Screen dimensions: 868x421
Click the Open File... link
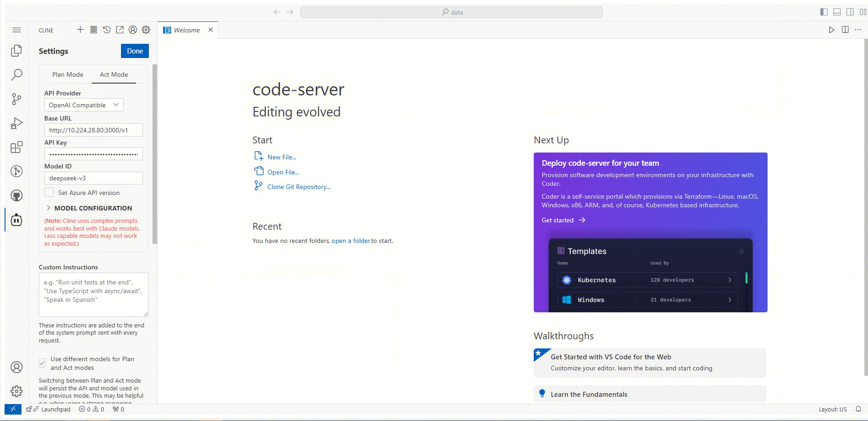click(x=283, y=172)
